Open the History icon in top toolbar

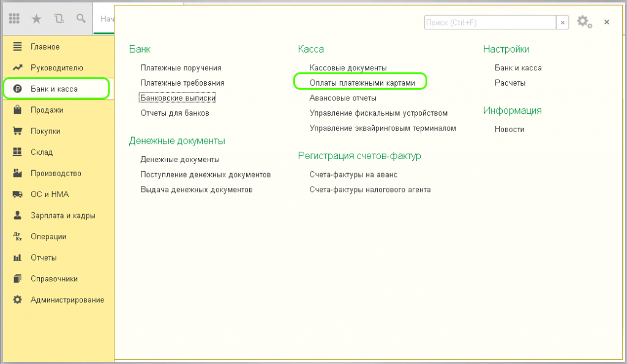point(59,19)
